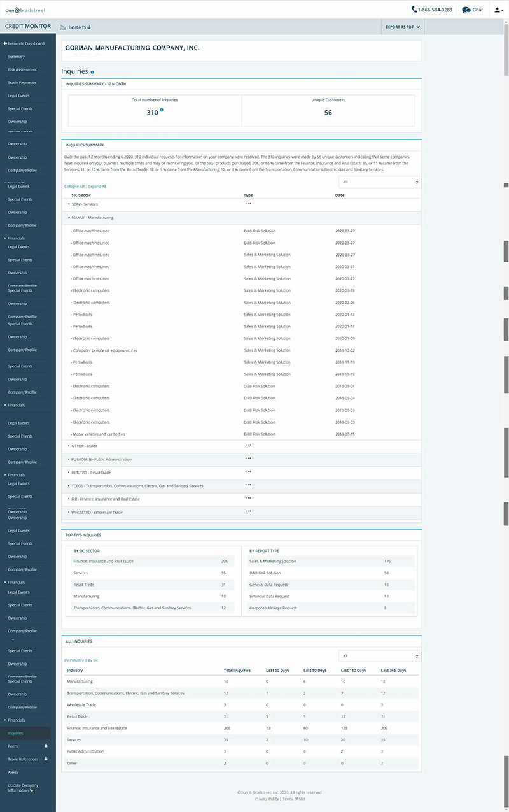Click the Collapse All link
Image resolution: width=509 pixels, height=812 pixels.
74,186
